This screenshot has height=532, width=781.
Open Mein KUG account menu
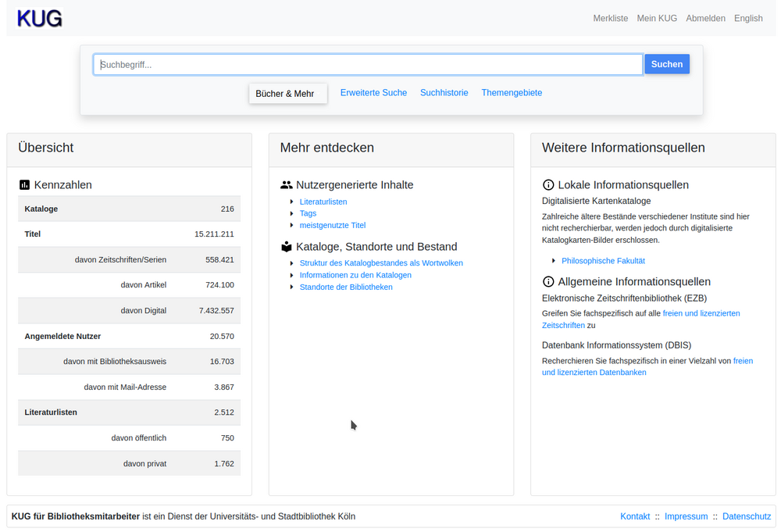tap(657, 19)
